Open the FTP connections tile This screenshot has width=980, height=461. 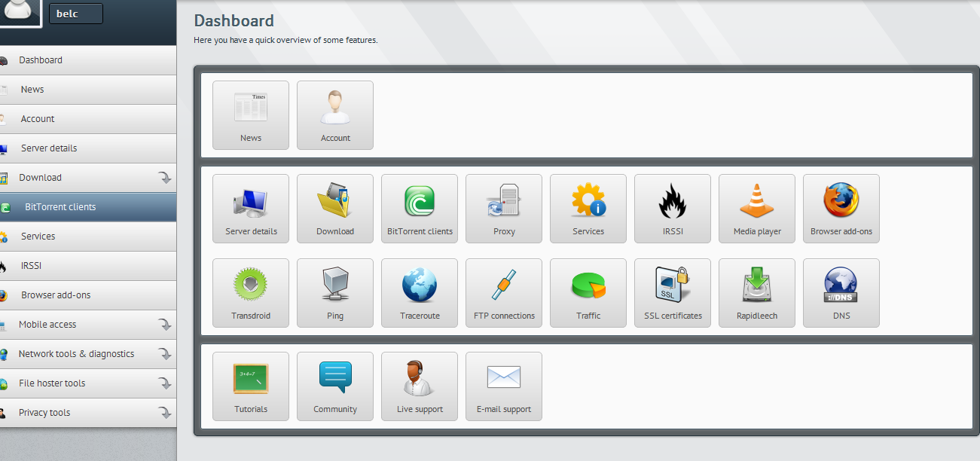pyautogui.click(x=504, y=293)
